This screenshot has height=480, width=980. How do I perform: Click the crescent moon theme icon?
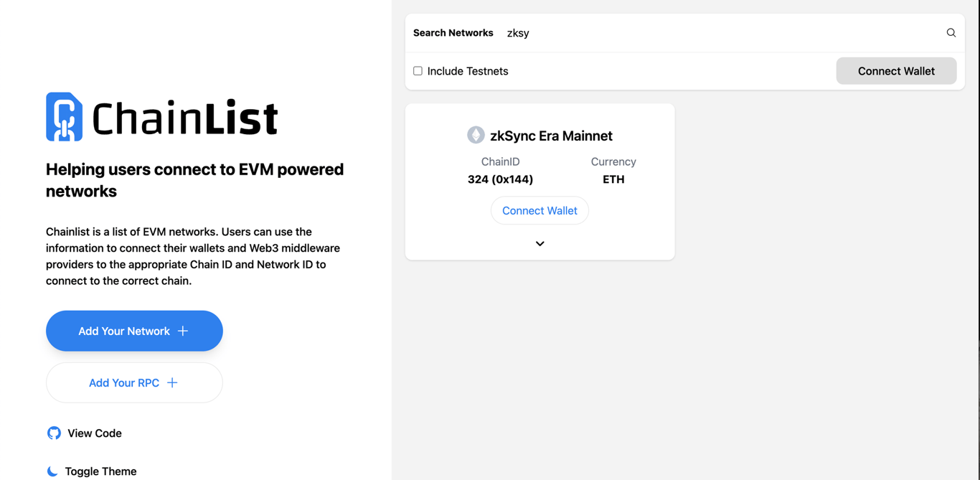coord(52,471)
